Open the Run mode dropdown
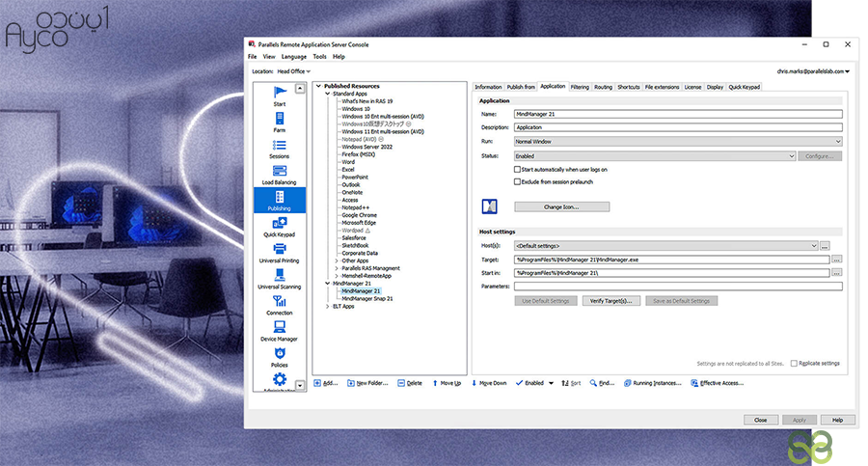Image resolution: width=868 pixels, height=466 pixels. [678, 141]
